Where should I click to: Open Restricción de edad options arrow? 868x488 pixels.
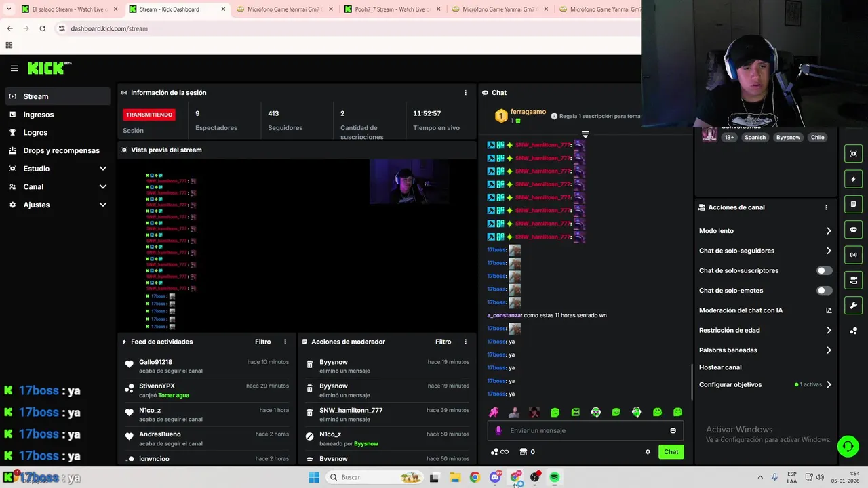click(x=829, y=331)
